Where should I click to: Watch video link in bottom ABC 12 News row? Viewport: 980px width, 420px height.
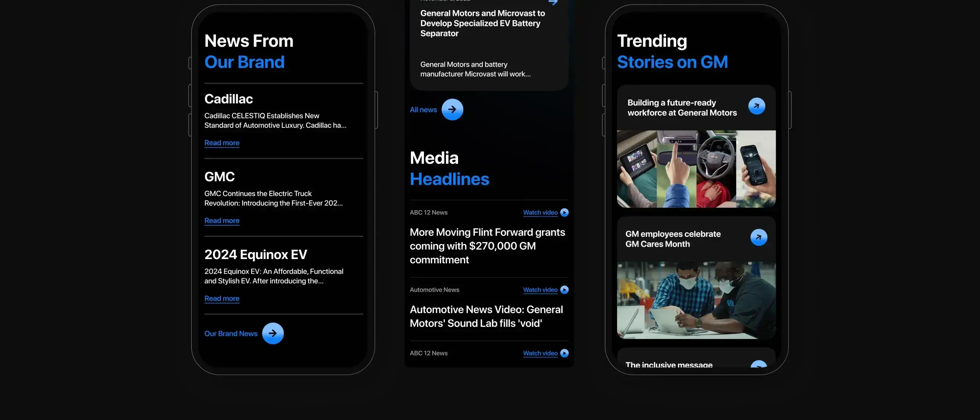tap(540, 353)
